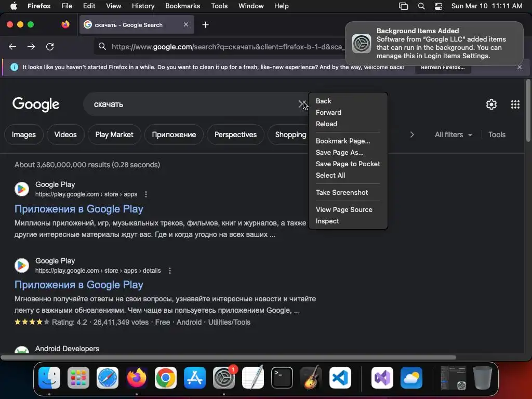The width and height of the screenshot is (532, 399).
Task: Open the Apple menu
Action: (x=13, y=6)
